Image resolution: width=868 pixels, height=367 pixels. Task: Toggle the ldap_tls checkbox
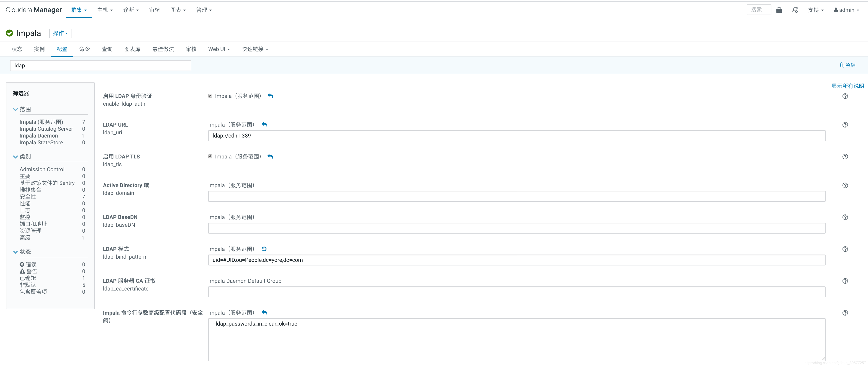210,157
